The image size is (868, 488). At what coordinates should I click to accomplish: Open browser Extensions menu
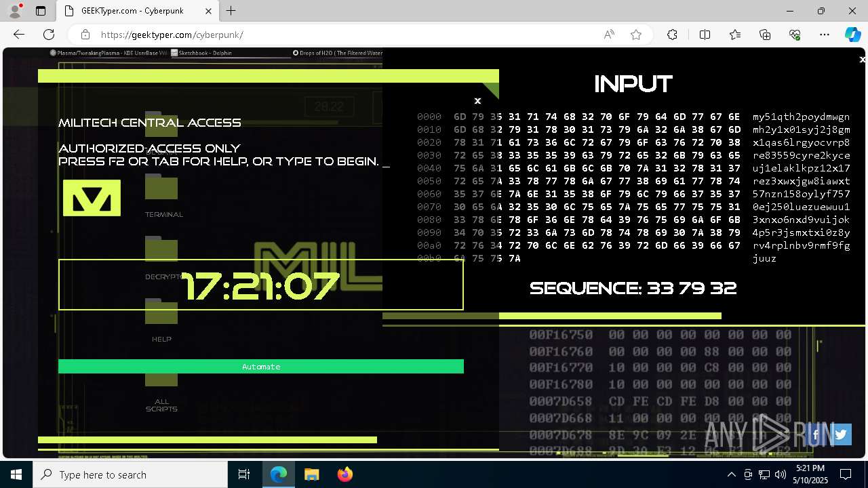672,35
